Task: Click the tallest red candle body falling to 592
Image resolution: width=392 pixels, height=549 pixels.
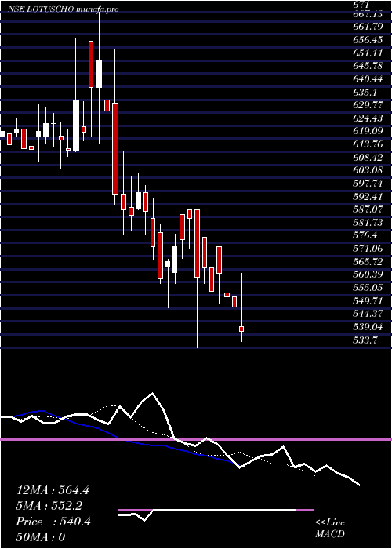Action: pos(115,148)
